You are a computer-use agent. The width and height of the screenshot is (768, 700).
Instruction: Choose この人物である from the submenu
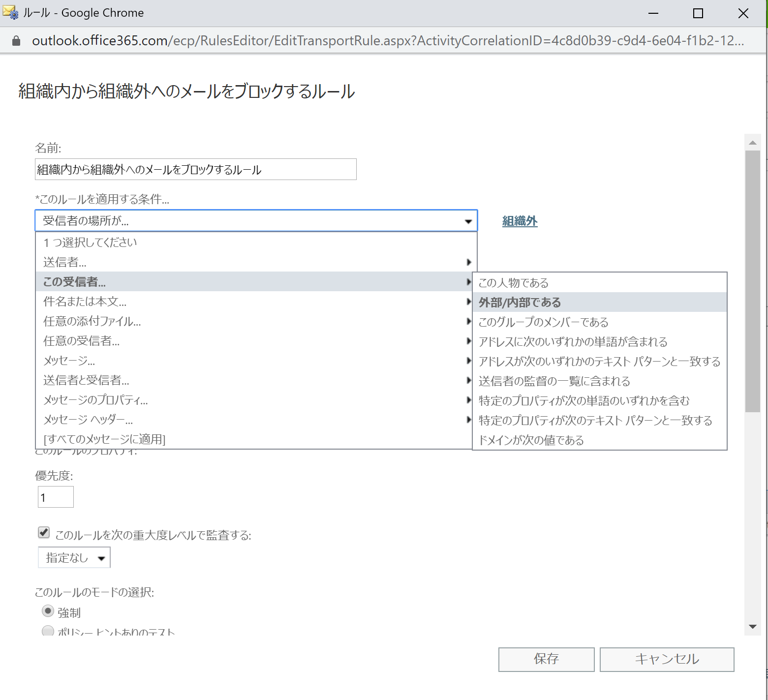600,283
